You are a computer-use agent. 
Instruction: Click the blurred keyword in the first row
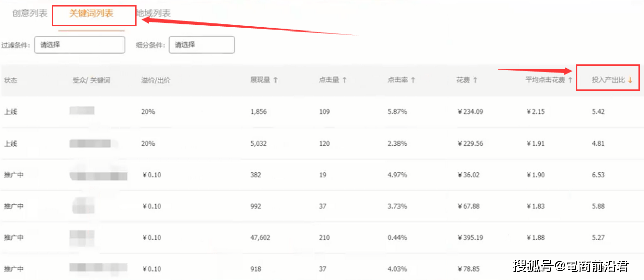pyautogui.click(x=82, y=111)
